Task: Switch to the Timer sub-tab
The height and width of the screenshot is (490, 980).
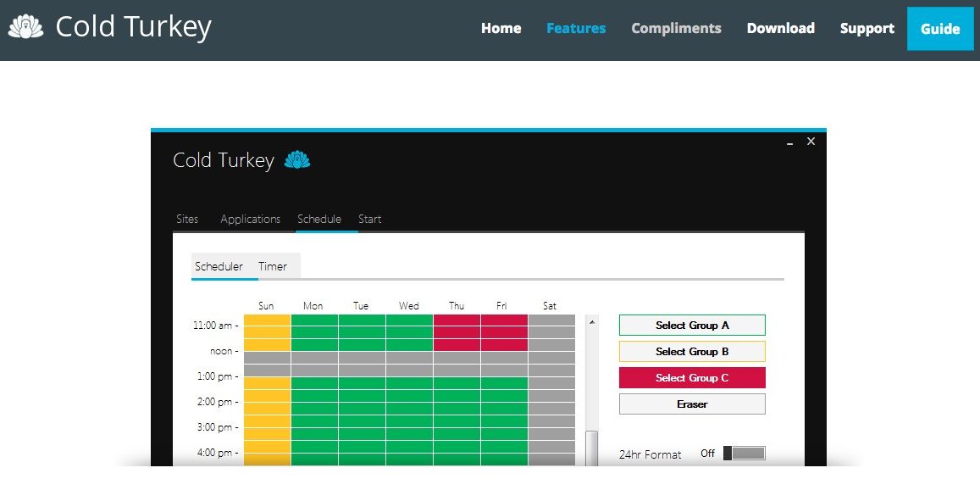Action: pyautogui.click(x=273, y=266)
